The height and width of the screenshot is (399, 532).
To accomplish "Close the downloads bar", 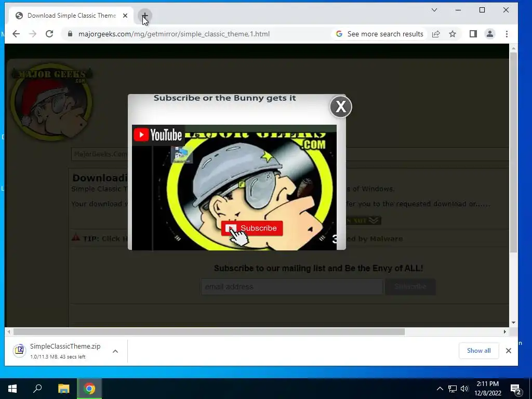I will (508, 351).
